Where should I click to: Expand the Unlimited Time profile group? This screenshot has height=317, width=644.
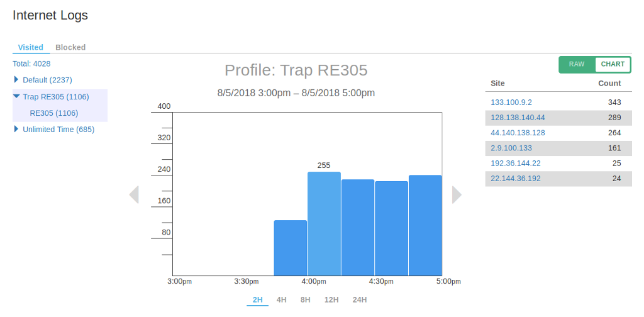click(x=16, y=130)
